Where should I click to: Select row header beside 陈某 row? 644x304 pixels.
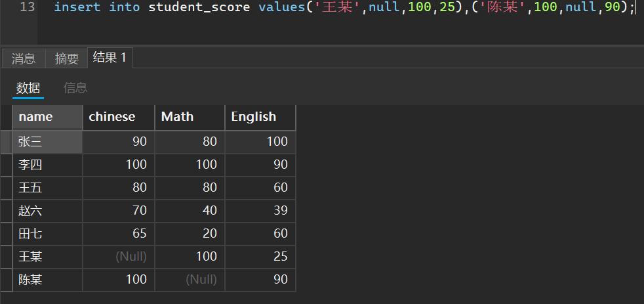click(x=6, y=280)
